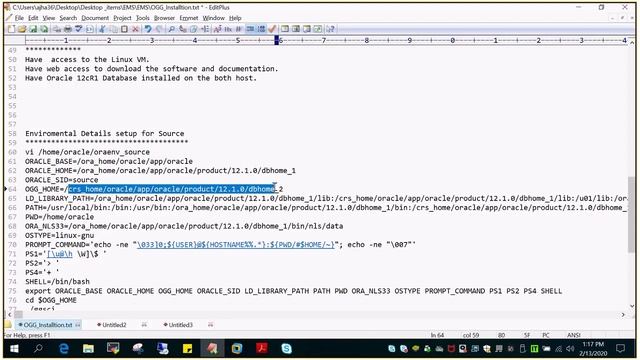Close the Untitled2 tab
This screenshot has width=640, height=360.
coord(144,325)
